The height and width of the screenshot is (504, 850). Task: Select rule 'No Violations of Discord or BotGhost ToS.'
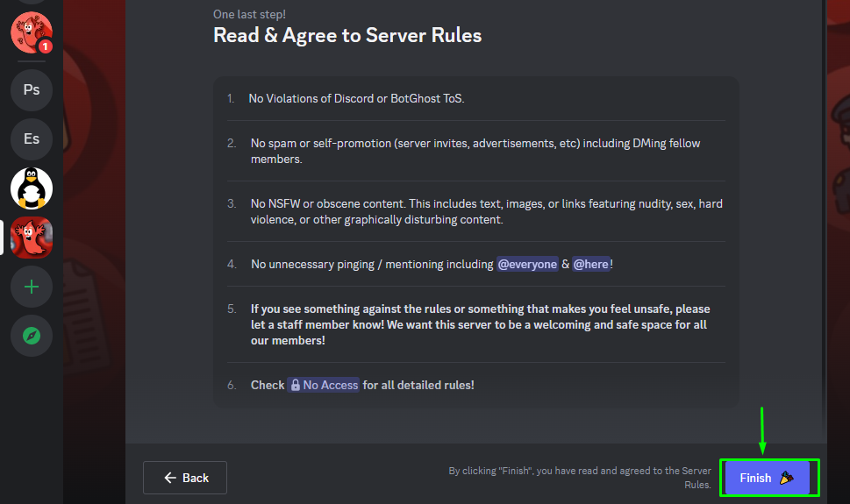[x=356, y=99]
